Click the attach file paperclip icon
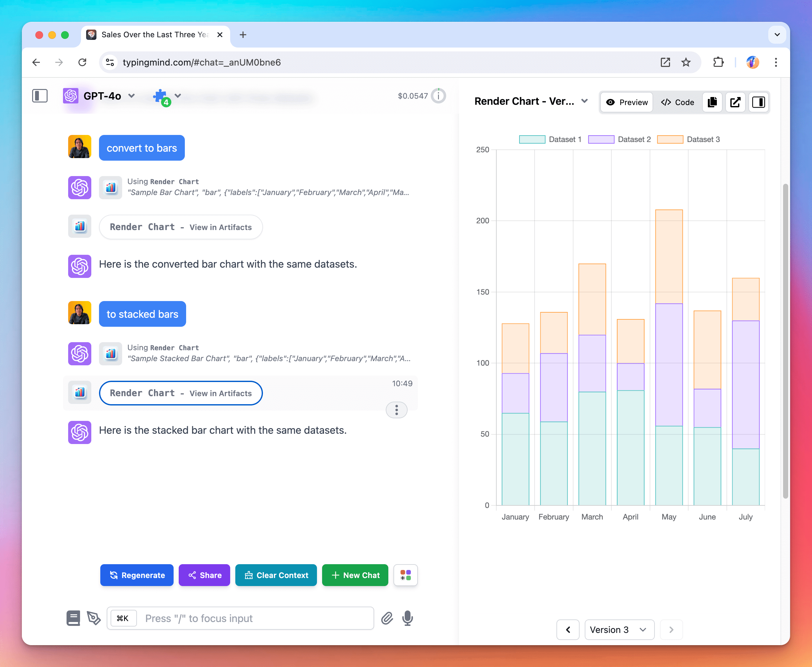812x667 pixels. pos(387,618)
